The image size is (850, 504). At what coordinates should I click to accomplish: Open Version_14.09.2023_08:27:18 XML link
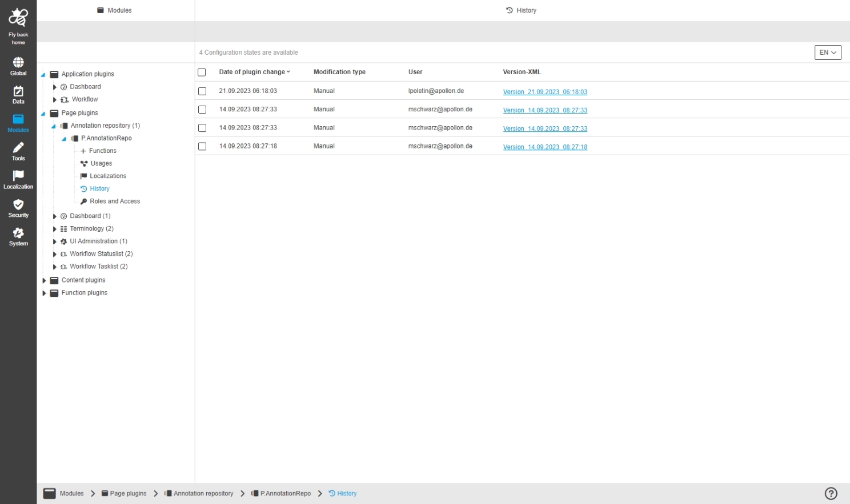pos(545,147)
